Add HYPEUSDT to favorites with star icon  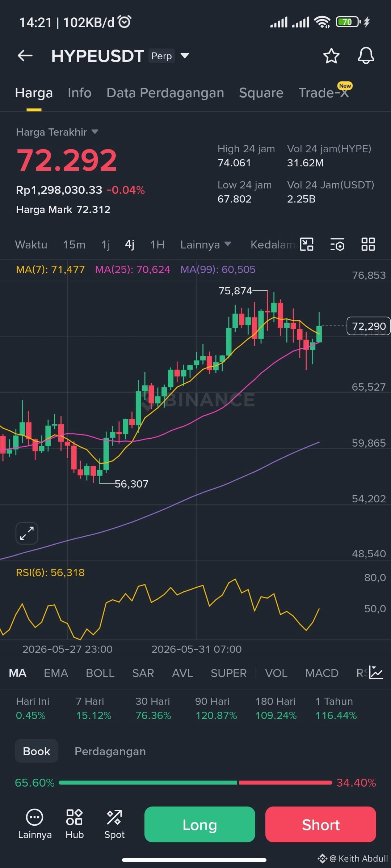[331, 56]
